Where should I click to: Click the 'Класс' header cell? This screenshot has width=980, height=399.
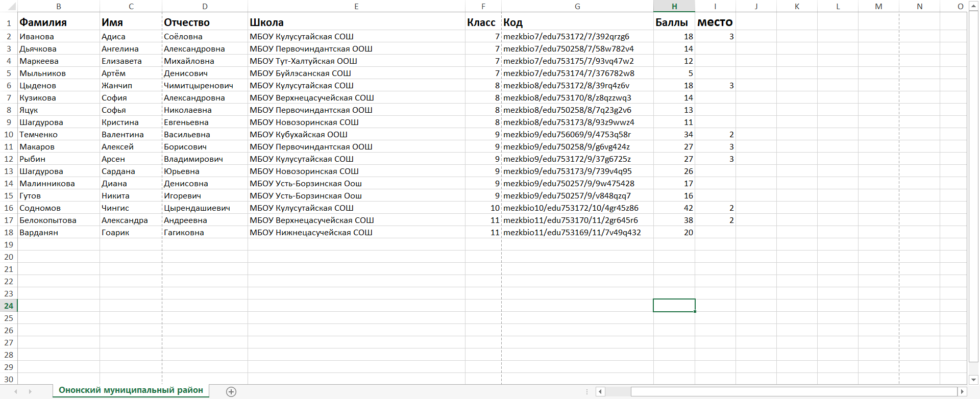coord(483,22)
